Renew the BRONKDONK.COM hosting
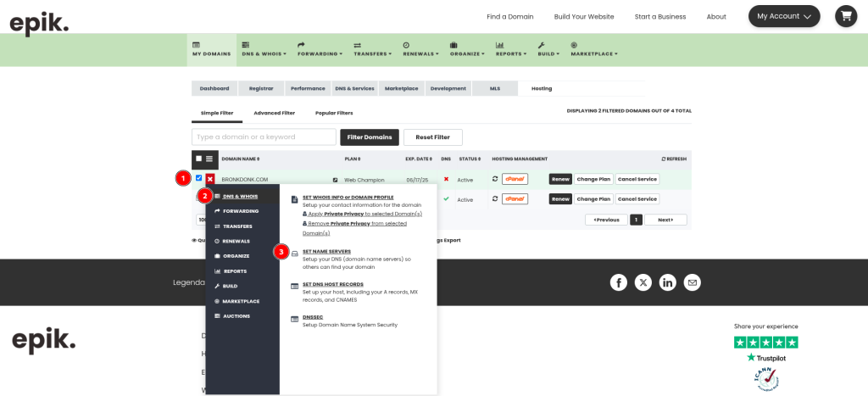 tap(561, 179)
